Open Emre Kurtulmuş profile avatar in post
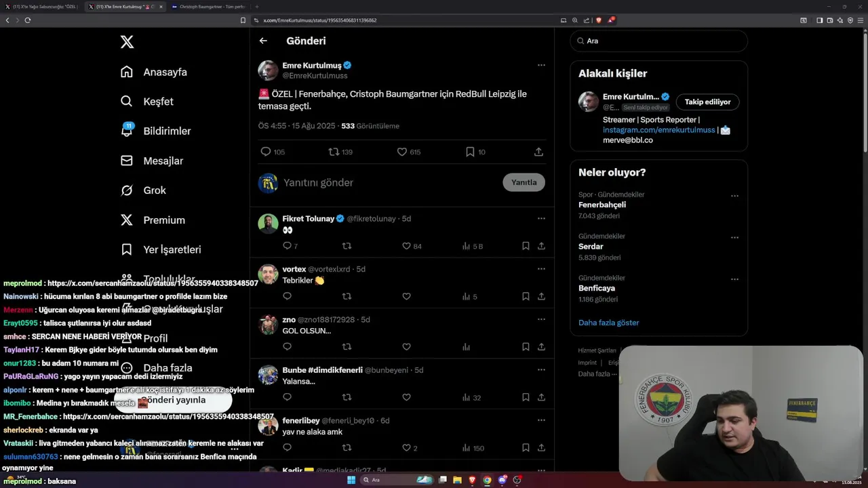 (268, 70)
